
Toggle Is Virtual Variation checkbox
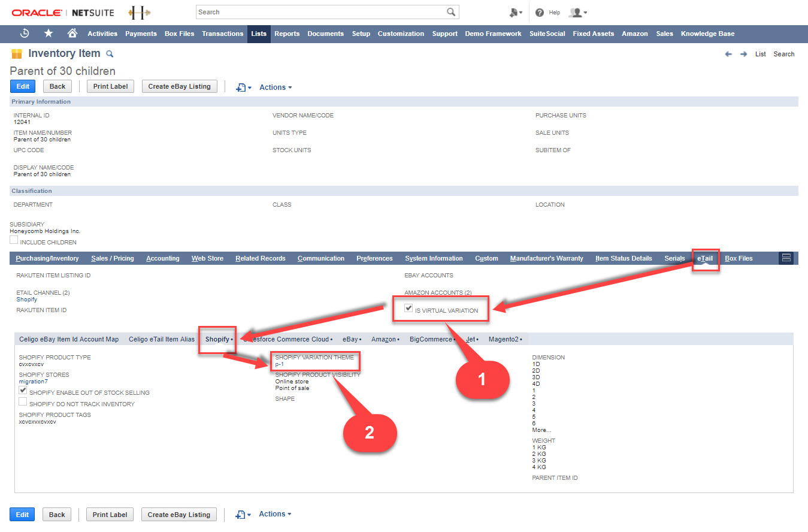[x=408, y=308]
